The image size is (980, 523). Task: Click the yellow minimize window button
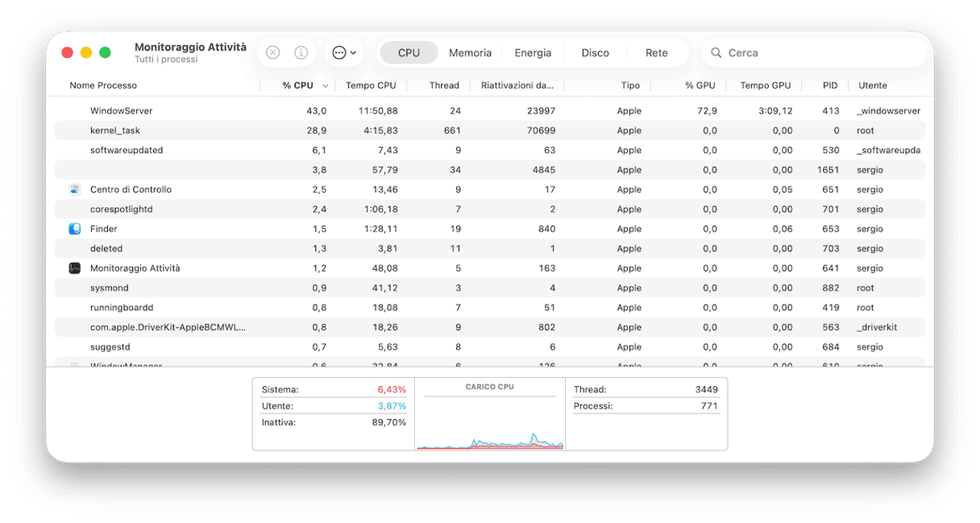(x=86, y=52)
